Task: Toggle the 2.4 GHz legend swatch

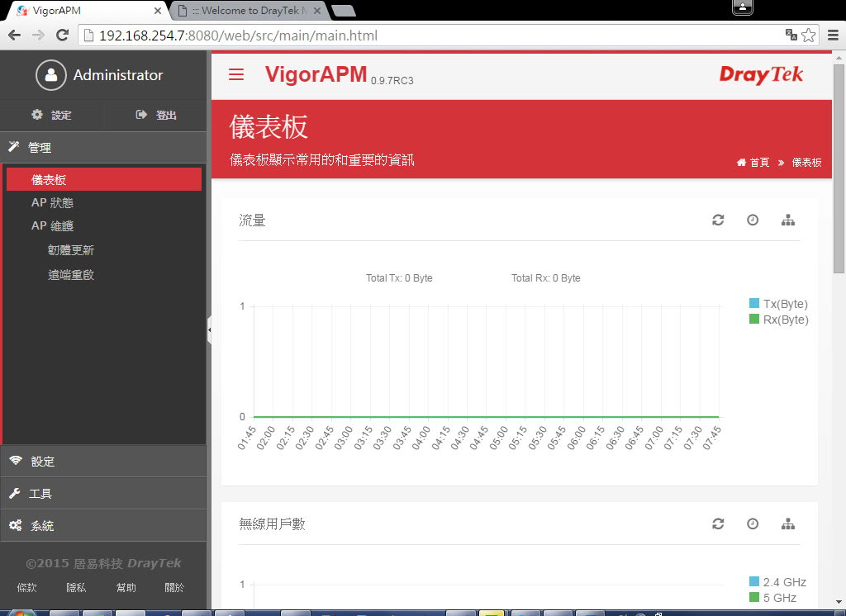Action: pos(754,581)
